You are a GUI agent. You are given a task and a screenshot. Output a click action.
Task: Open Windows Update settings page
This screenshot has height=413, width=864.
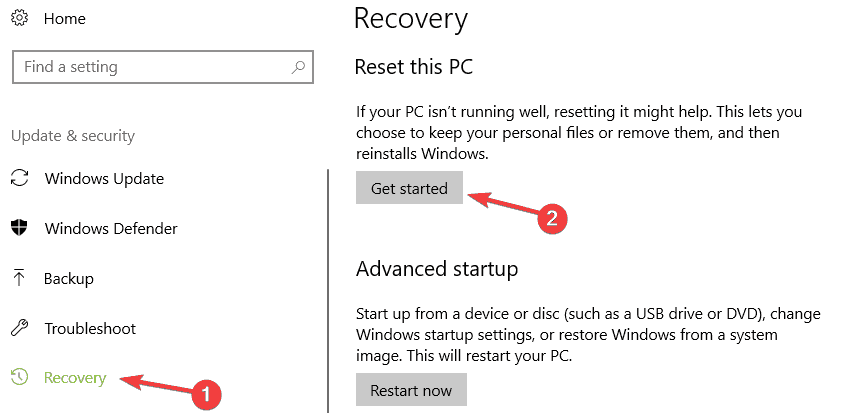tap(104, 179)
